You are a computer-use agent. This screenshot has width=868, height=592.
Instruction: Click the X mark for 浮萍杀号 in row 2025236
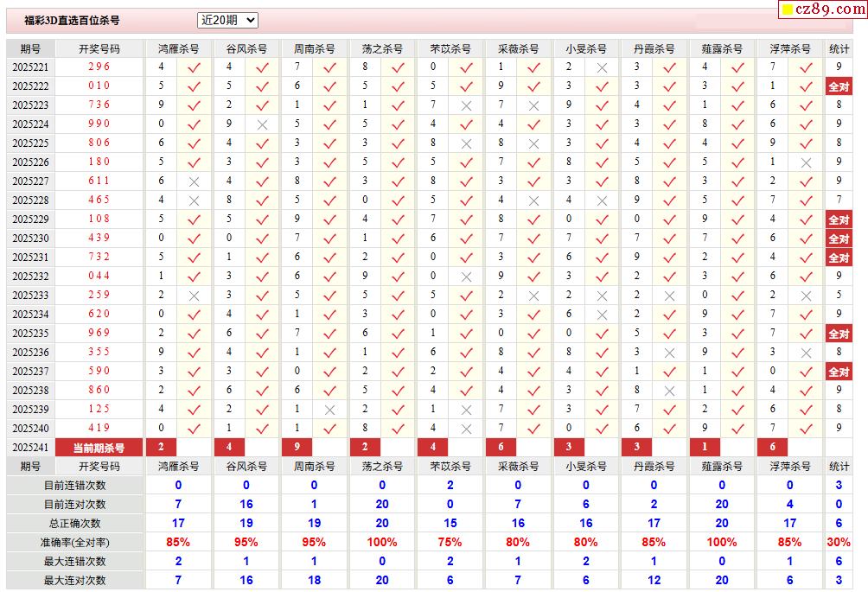point(806,353)
